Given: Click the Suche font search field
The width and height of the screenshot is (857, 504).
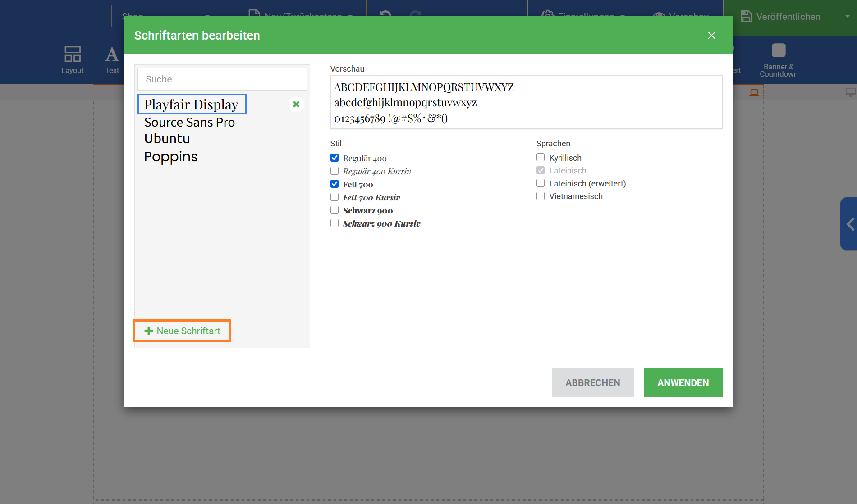Looking at the screenshot, I should point(222,79).
